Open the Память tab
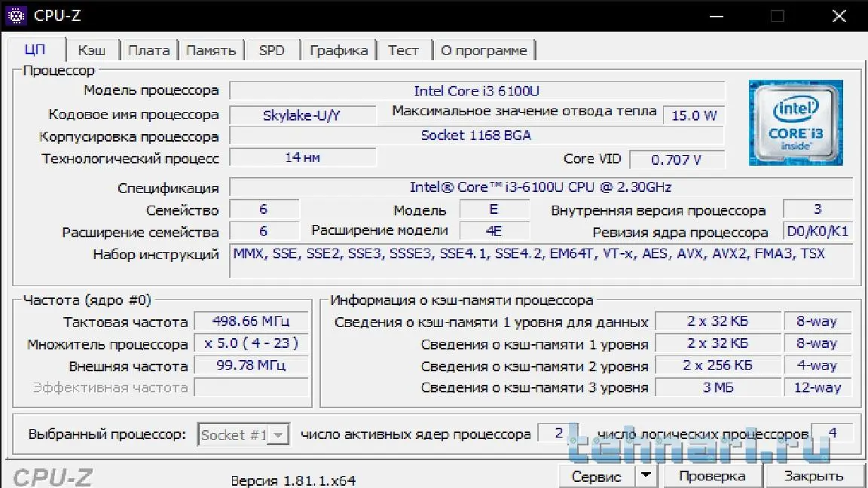 pyautogui.click(x=211, y=50)
